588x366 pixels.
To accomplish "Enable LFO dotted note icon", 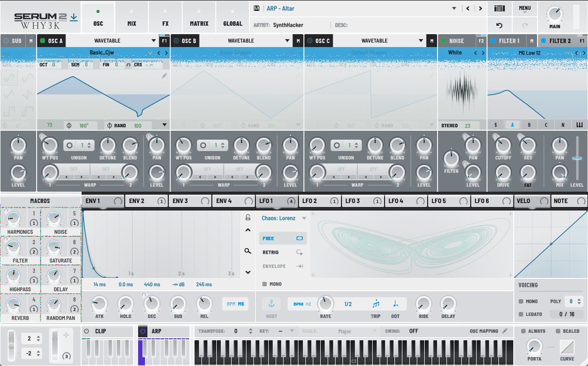I will 395,303.
